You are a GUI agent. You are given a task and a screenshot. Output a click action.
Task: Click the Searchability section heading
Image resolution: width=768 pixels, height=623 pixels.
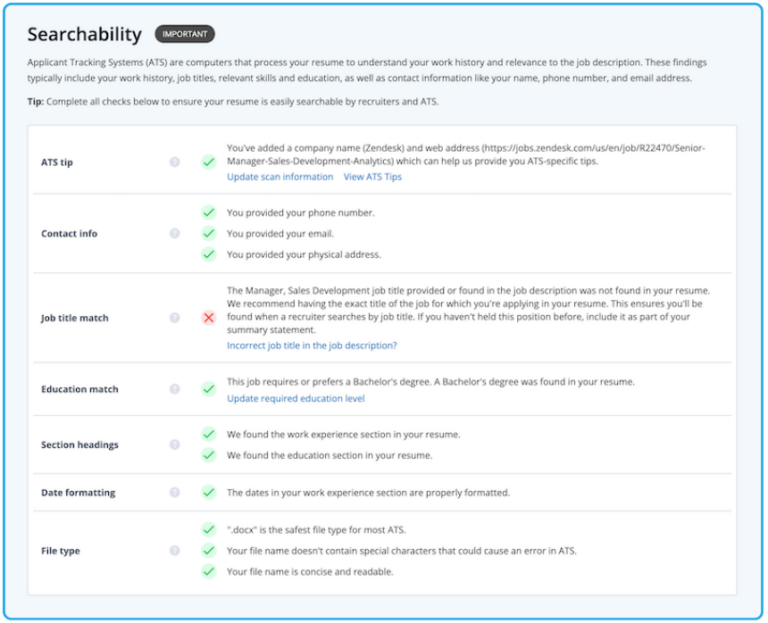84,35
